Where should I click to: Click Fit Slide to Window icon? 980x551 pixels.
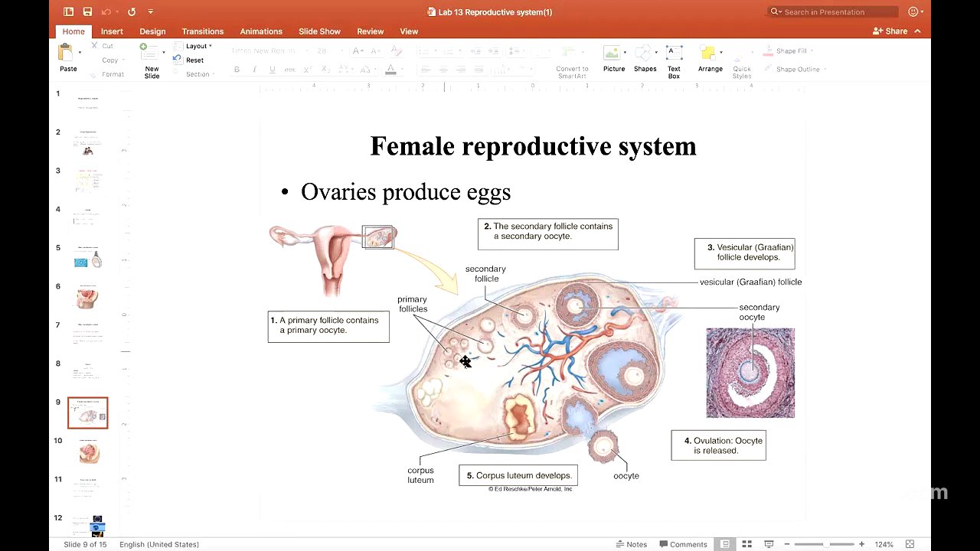[910, 544]
